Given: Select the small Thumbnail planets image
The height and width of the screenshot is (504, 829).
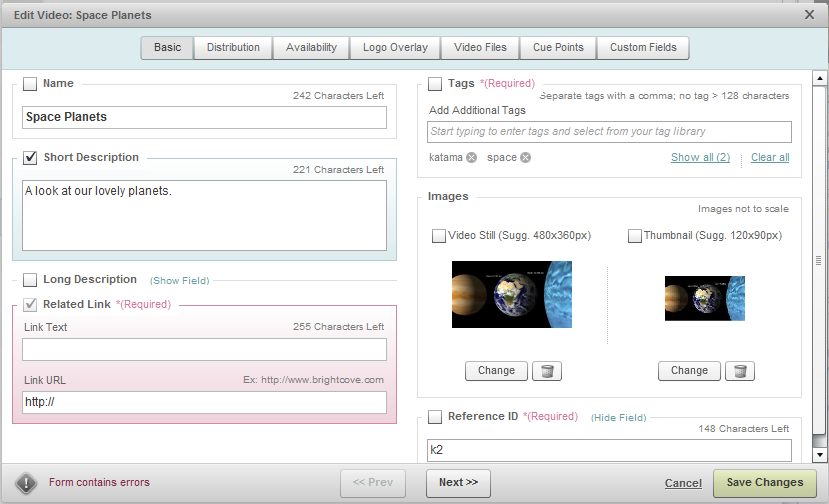Looking at the screenshot, I should point(705,298).
